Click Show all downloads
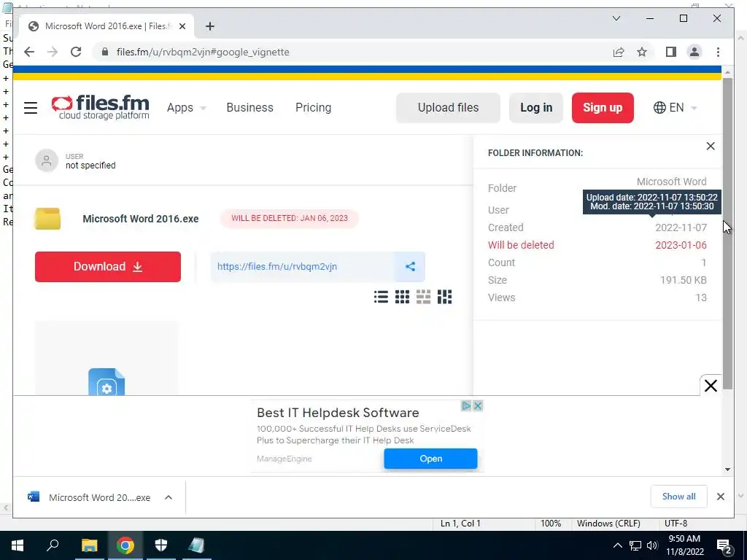Viewport: 747px width, 560px height. (679, 496)
